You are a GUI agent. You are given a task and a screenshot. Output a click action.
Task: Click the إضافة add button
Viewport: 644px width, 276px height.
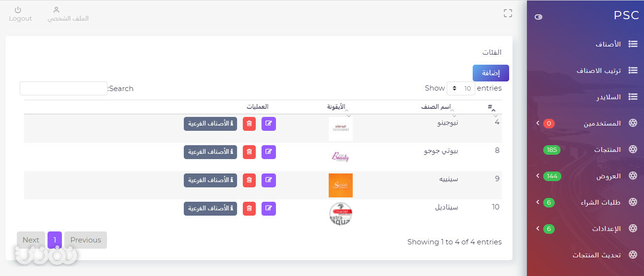tap(491, 73)
